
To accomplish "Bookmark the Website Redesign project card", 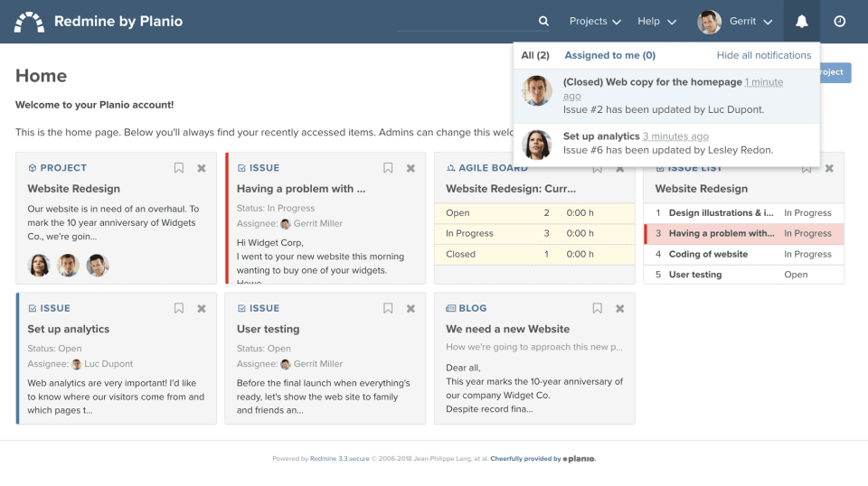I will [179, 168].
